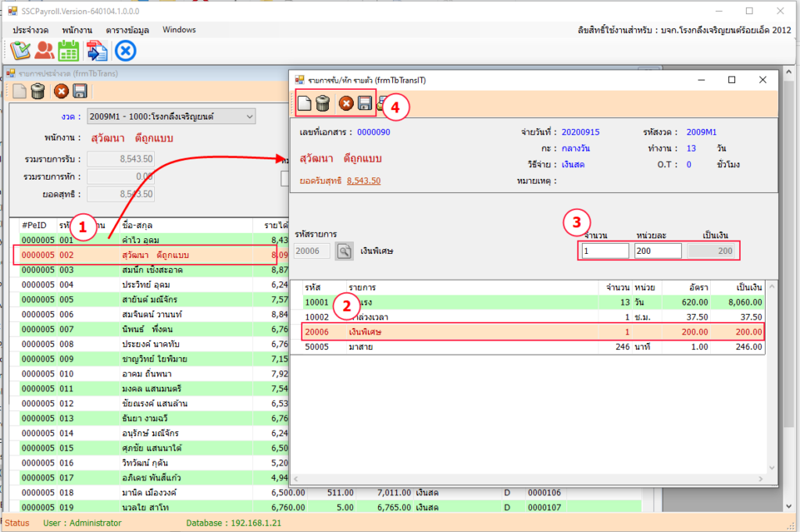The height and width of the screenshot is (532, 800).
Task: Click up arrow of dialog item list scrollbar
Action: 772,287
